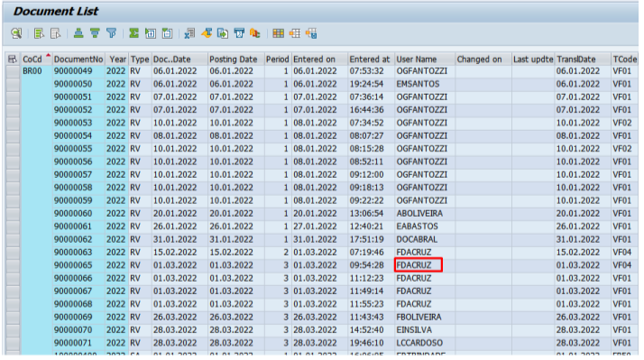Click entered-at time 09:12:00
Viewport: 644px width, 360px height.
click(366, 175)
